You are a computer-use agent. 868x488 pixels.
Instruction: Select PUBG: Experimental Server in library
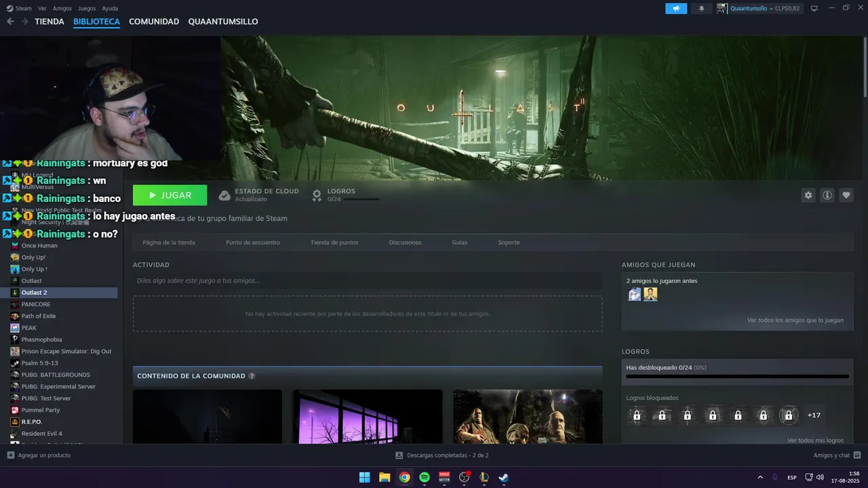(x=59, y=386)
